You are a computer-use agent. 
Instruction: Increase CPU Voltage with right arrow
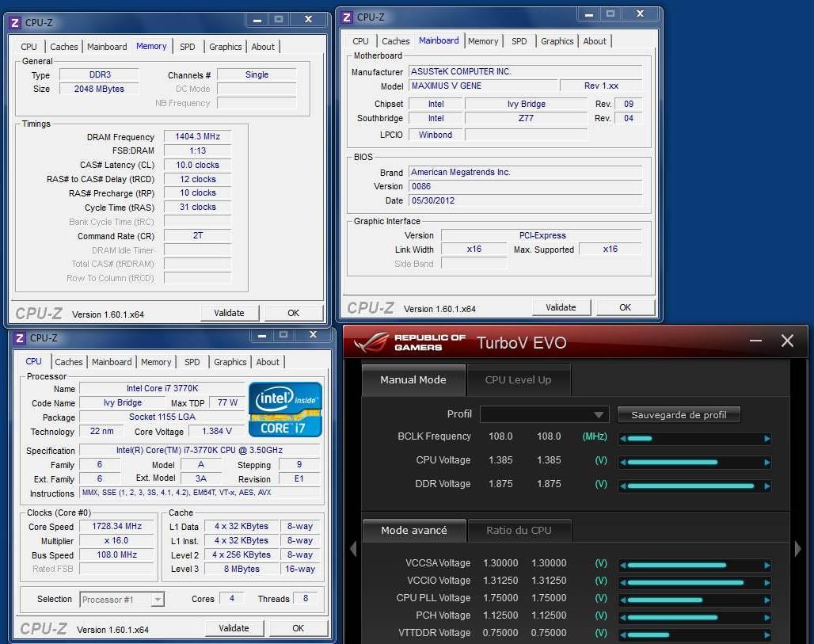(x=766, y=463)
